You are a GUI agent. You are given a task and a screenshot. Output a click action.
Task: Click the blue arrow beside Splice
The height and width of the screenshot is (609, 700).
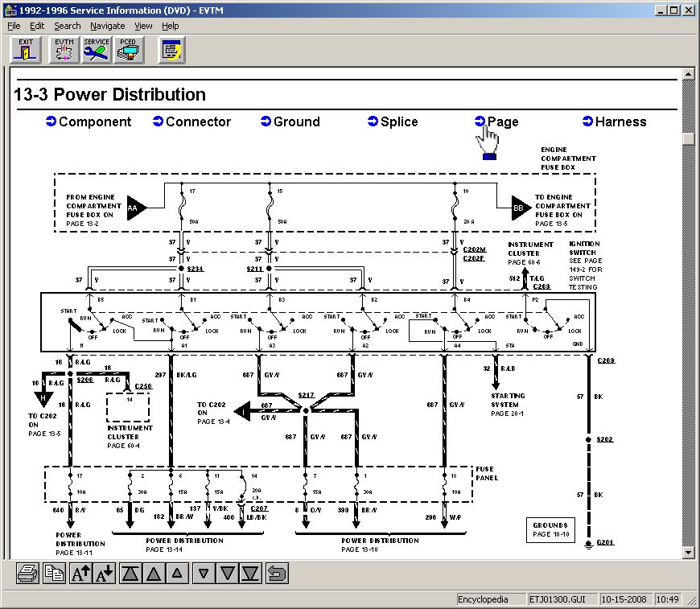373,121
